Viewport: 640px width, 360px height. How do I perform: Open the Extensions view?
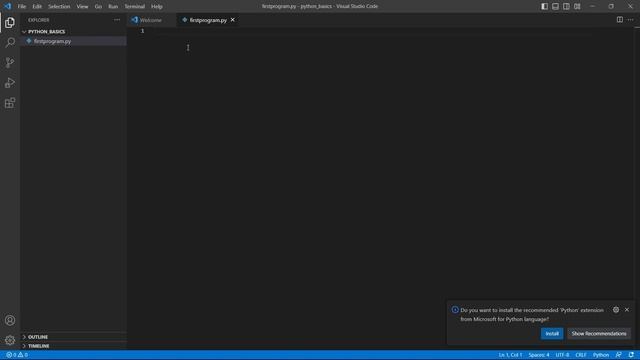pos(10,103)
